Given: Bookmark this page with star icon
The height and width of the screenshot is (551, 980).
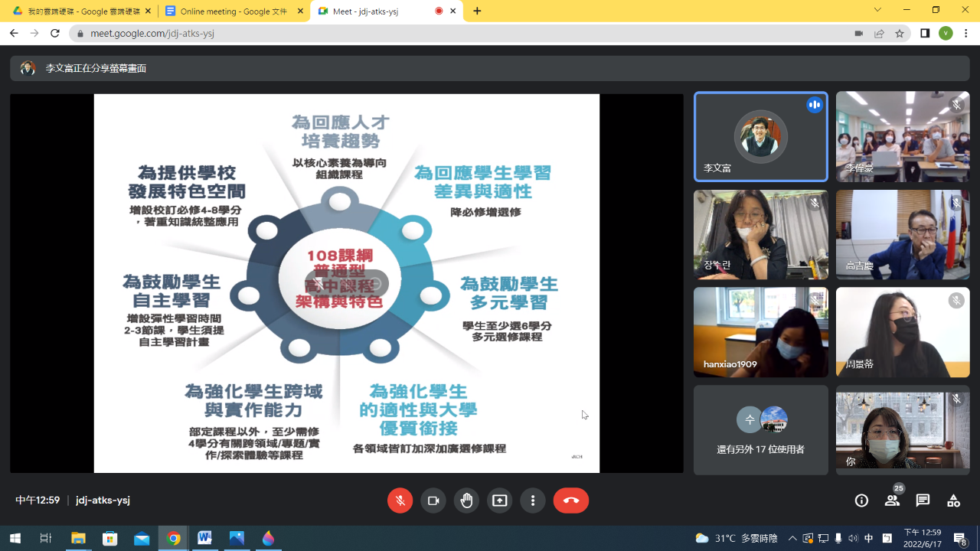Looking at the screenshot, I should pyautogui.click(x=900, y=34).
